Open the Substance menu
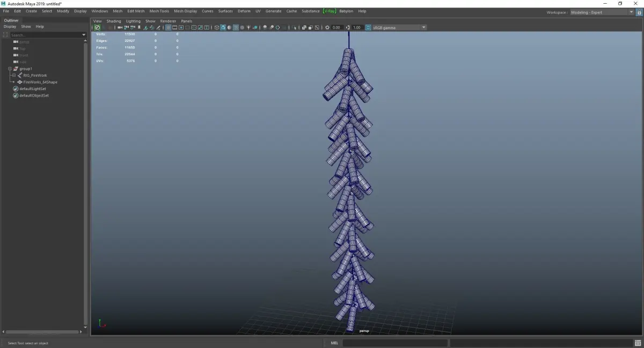Image resolution: width=644 pixels, height=348 pixels. point(310,11)
